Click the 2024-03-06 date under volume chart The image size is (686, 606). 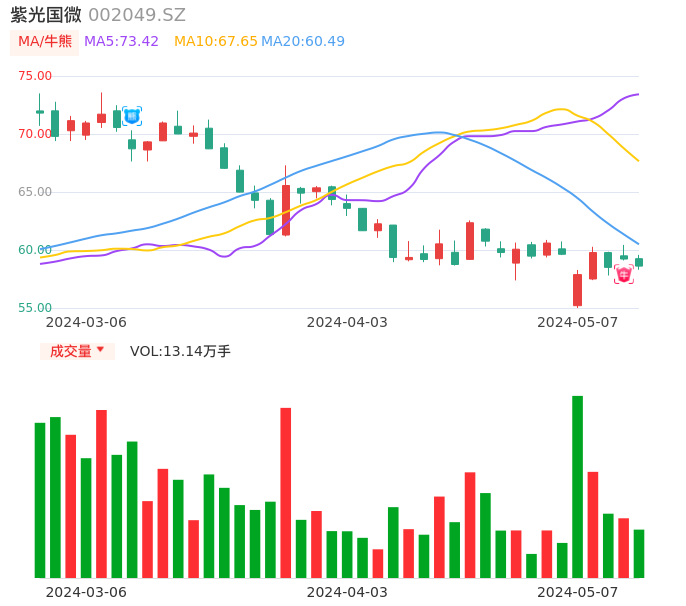(86, 592)
